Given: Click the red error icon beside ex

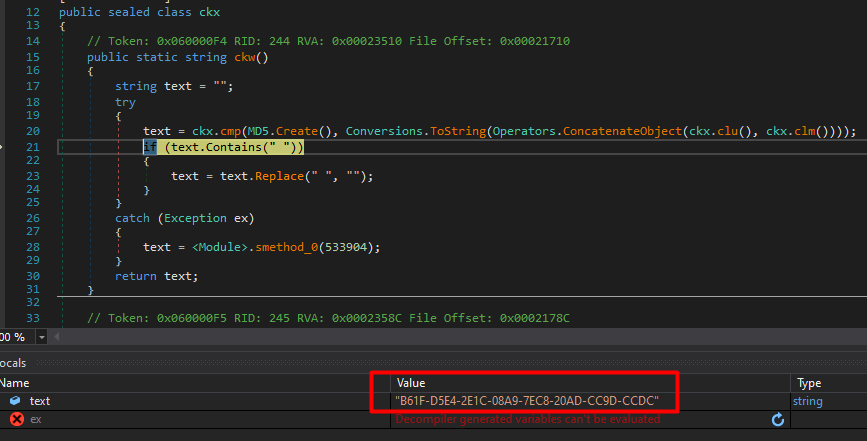Looking at the screenshot, I should [x=17, y=419].
